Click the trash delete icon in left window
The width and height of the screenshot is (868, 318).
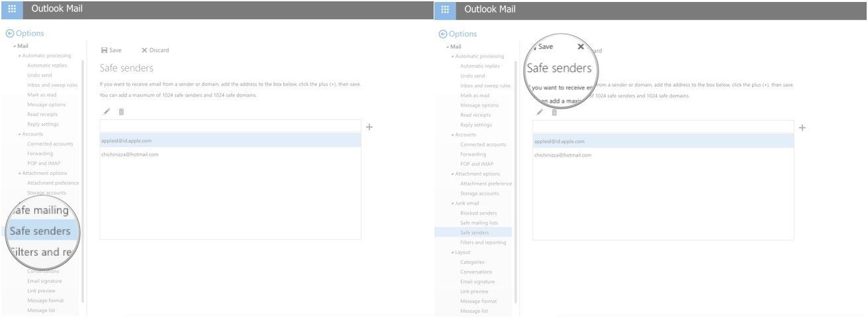tap(121, 111)
